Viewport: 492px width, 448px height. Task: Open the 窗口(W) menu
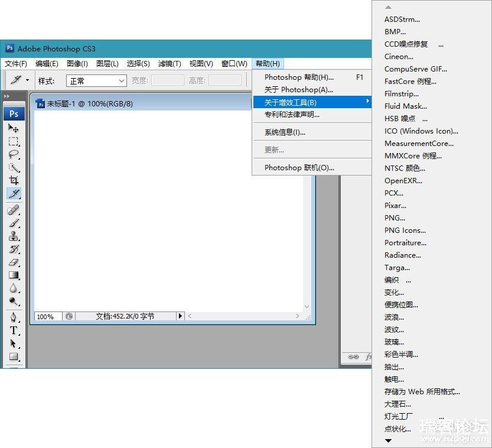(234, 64)
